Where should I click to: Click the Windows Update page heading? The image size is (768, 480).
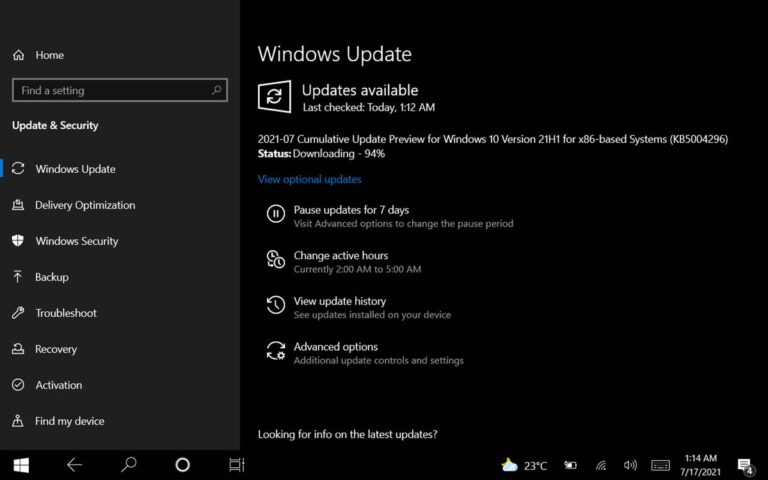(x=335, y=54)
